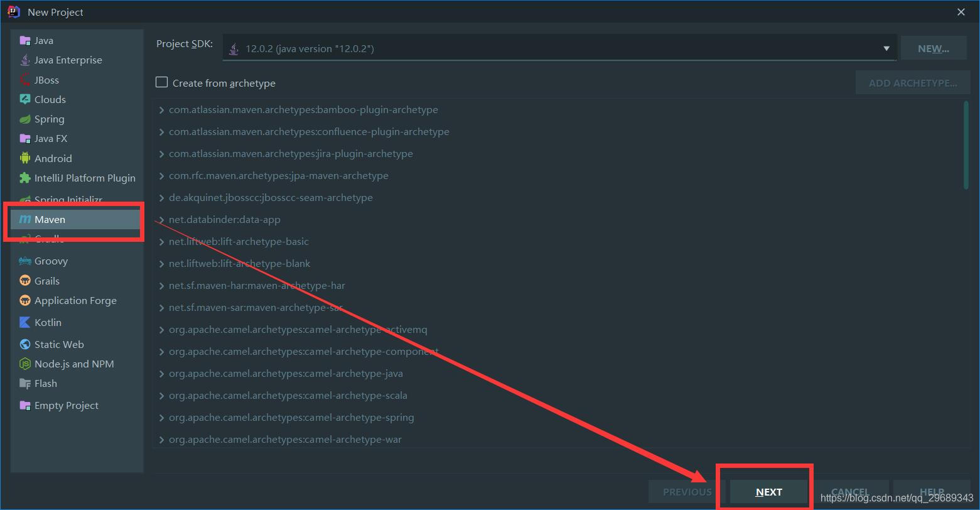Screen dimensions: 980x510
Task: Click the Node.js and NPM icon
Action: pos(25,364)
